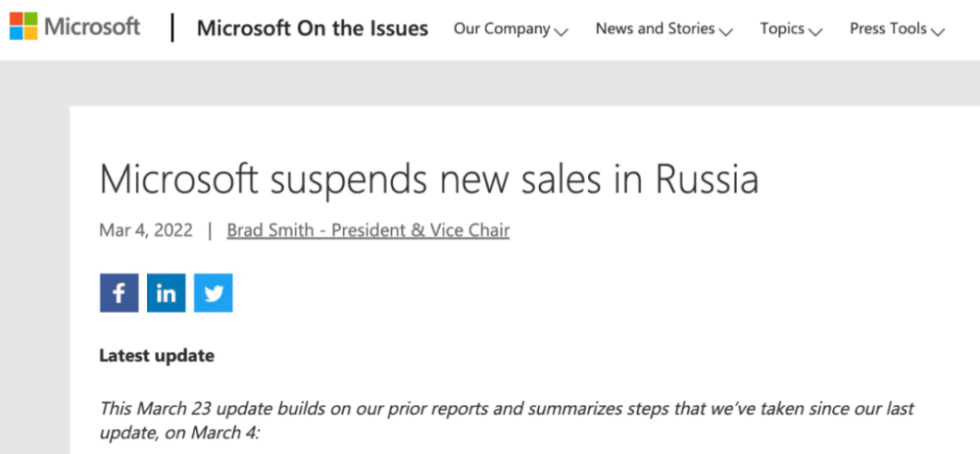
Task: Share the article on Facebook
Action: 119,293
